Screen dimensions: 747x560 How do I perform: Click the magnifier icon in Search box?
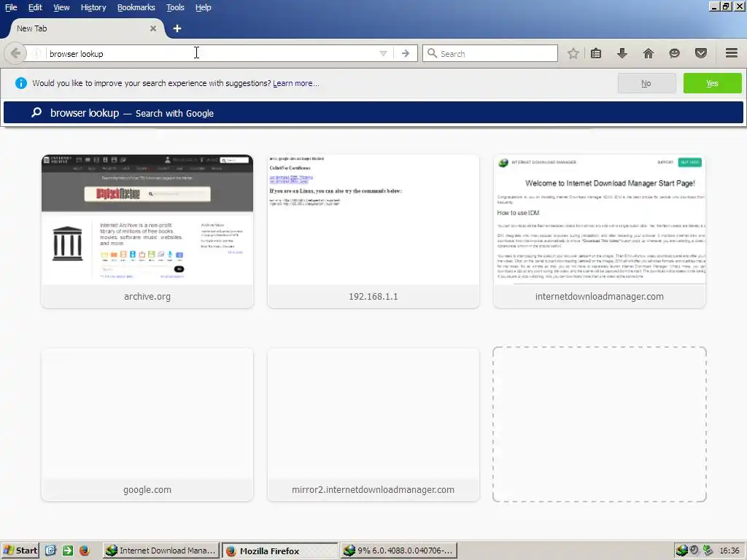tap(432, 53)
